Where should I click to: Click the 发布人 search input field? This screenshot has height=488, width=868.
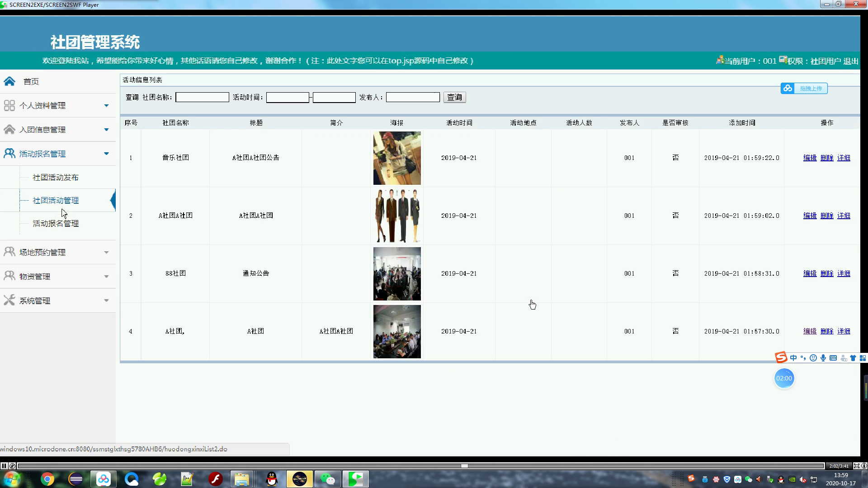(x=413, y=97)
